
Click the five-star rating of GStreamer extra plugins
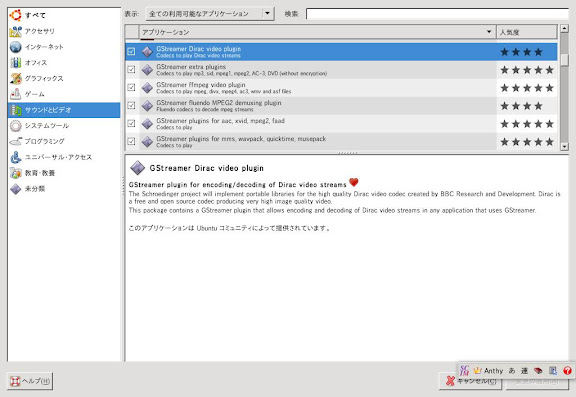[527, 70]
